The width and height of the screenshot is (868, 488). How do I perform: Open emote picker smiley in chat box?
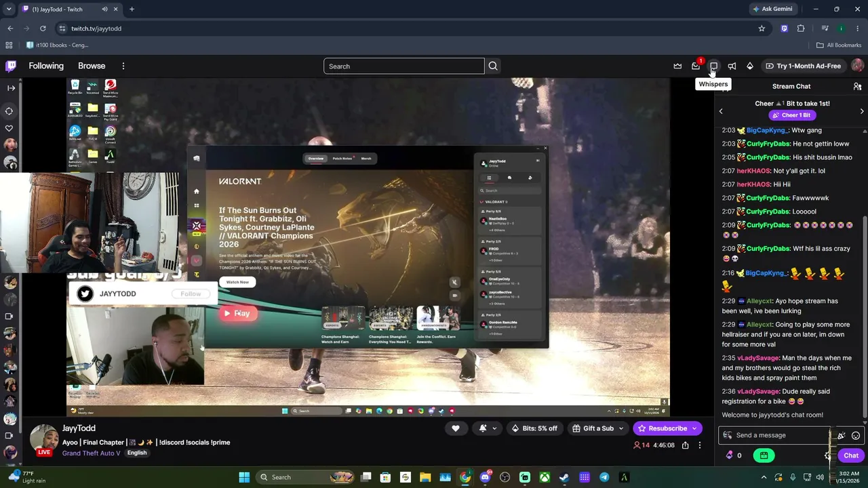coord(856,435)
